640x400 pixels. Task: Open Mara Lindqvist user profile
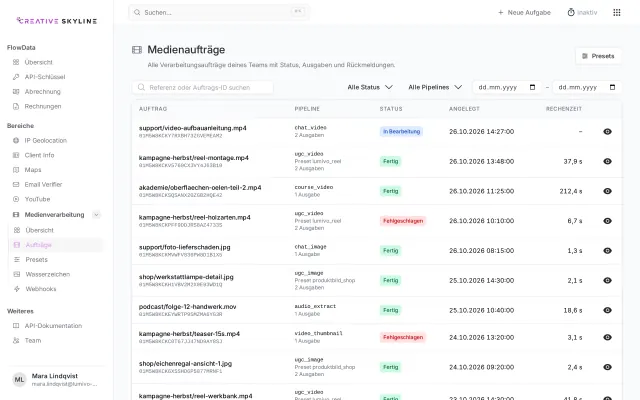(x=56, y=380)
